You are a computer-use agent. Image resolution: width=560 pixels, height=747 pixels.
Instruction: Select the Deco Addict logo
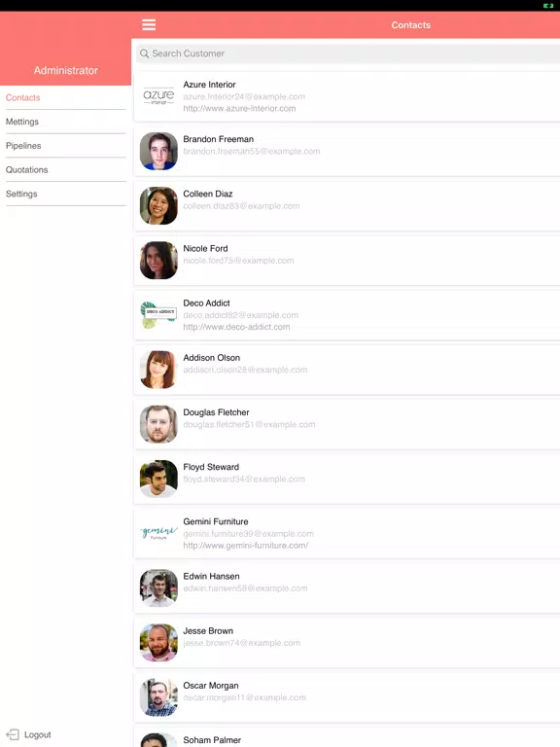158,315
